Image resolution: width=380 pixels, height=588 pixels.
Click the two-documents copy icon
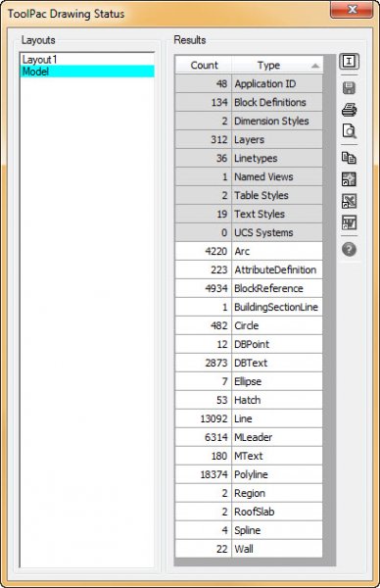[x=349, y=158]
